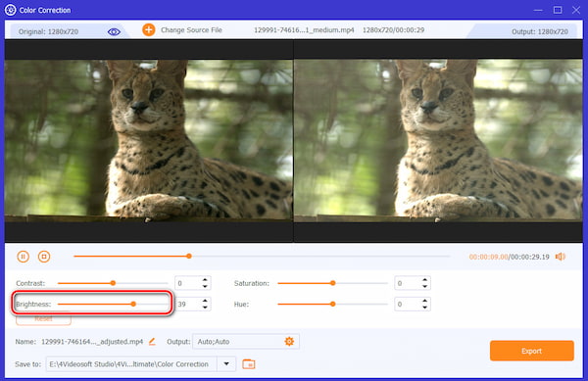The image size is (588, 381).
Task: Decrease Brightness value with down arrow
Action: click(205, 308)
